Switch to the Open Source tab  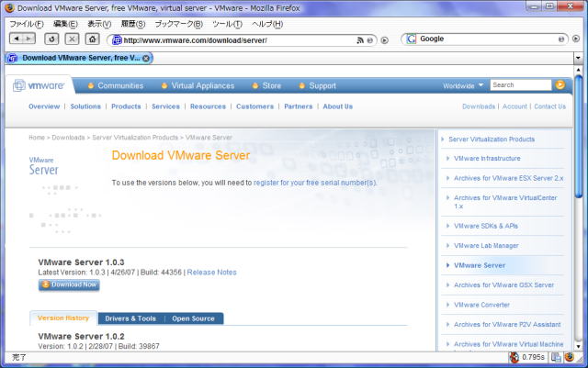coord(193,318)
